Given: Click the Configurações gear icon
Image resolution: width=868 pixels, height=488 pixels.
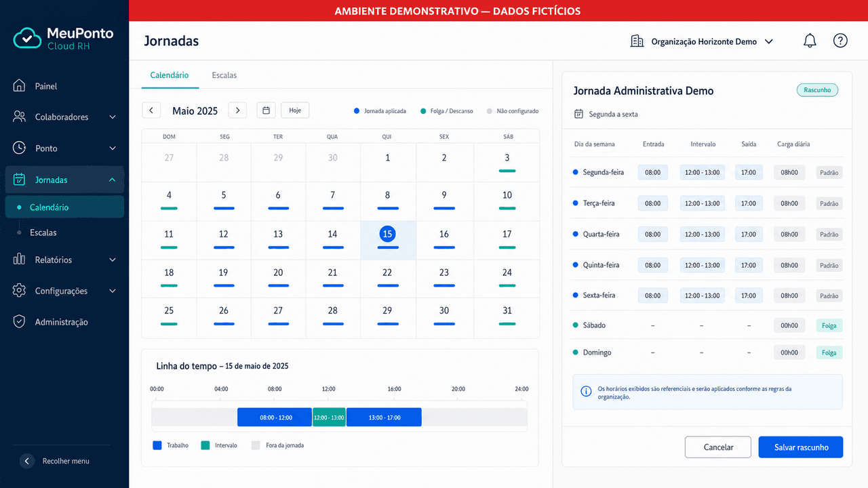Looking at the screenshot, I should coord(20,291).
